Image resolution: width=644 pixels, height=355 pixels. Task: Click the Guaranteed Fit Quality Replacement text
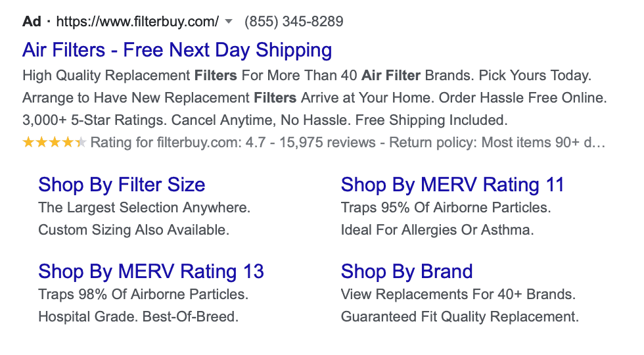(460, 317)
